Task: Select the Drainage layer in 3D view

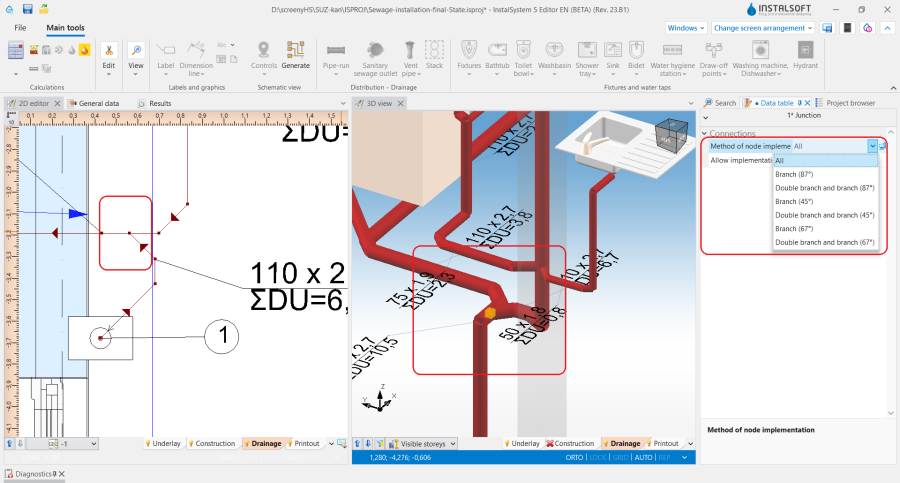Action: click(x=621, y=443)
